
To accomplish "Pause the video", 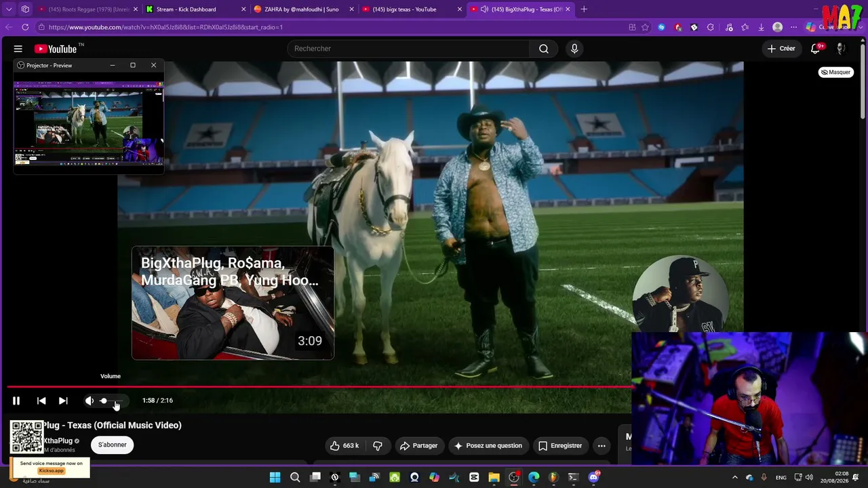I will (16, 401).
